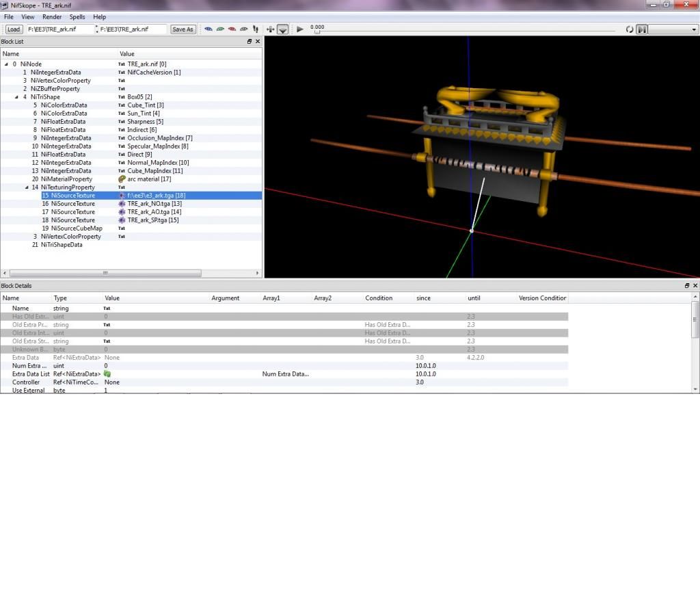Click the red eye view icon
Viewport: 700px width, 615px height.
click(x=232, y=29)
